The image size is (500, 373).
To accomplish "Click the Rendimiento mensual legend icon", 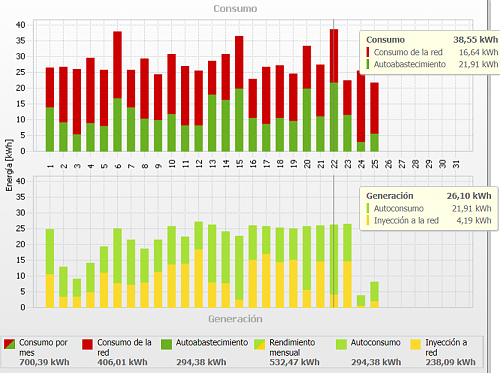I will [259, 344].
